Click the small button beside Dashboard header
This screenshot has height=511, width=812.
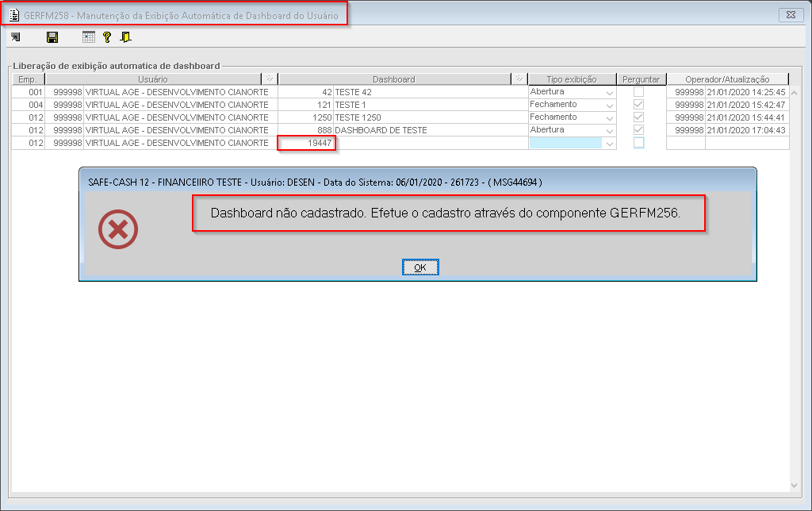519,79
